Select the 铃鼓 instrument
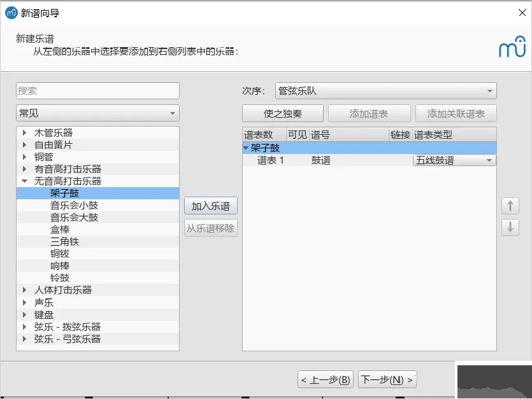532x399 pixels. [x=61, y=277]
